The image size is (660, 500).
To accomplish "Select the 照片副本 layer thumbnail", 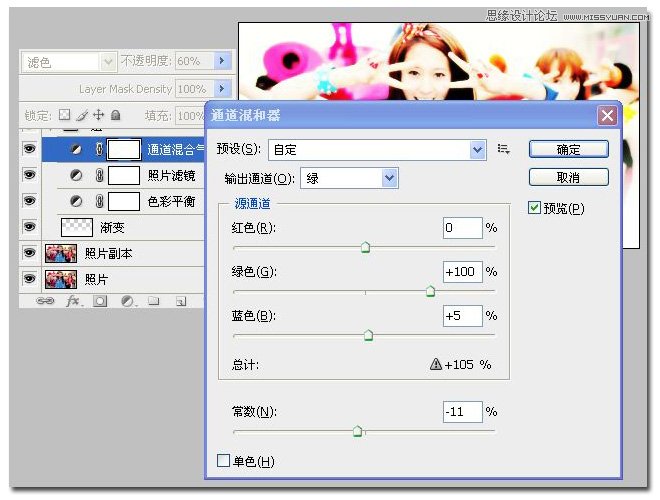I will pyautogui.click(x=61, y=253).
